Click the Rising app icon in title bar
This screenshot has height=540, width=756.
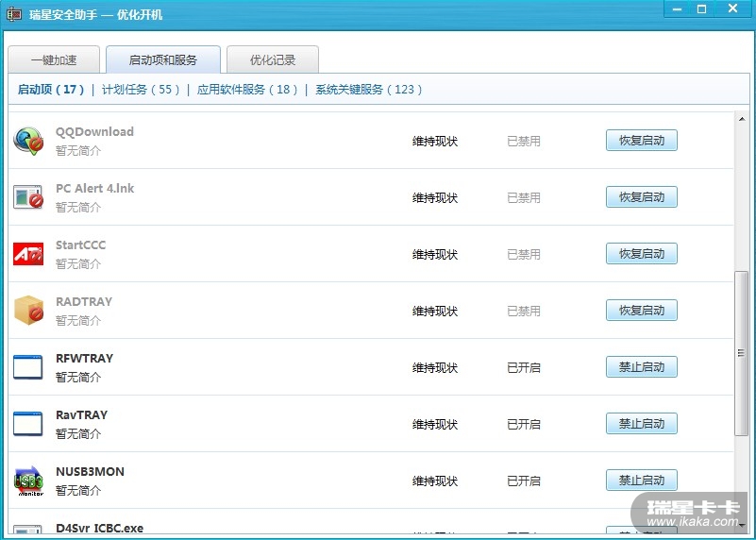[x=14, y=14]
